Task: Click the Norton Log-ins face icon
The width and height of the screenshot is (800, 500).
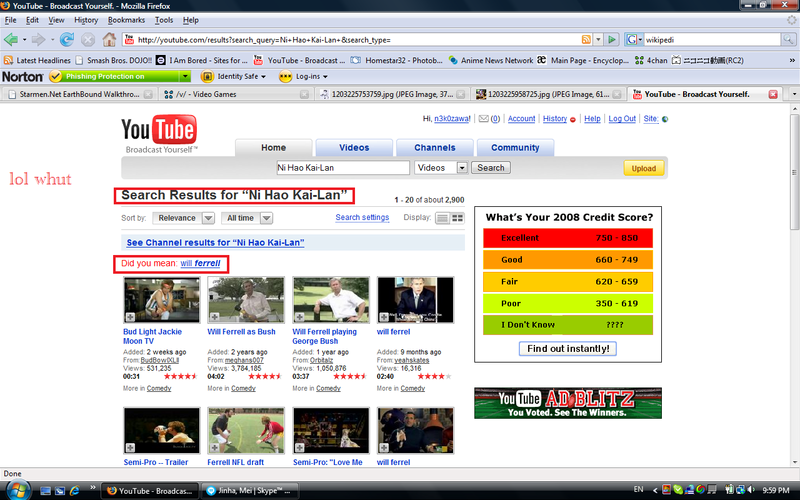Action: [x=285, y=77]
